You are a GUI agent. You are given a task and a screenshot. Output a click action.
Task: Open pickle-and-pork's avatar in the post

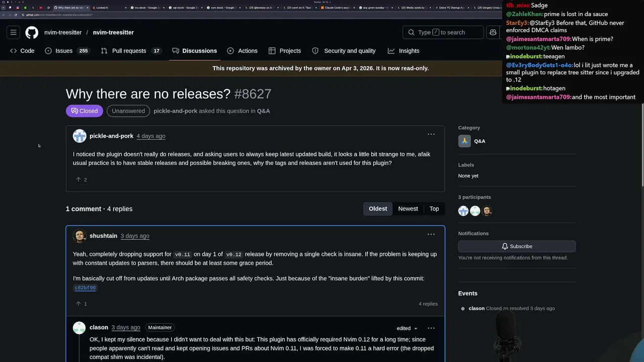[x=79, y=136]
